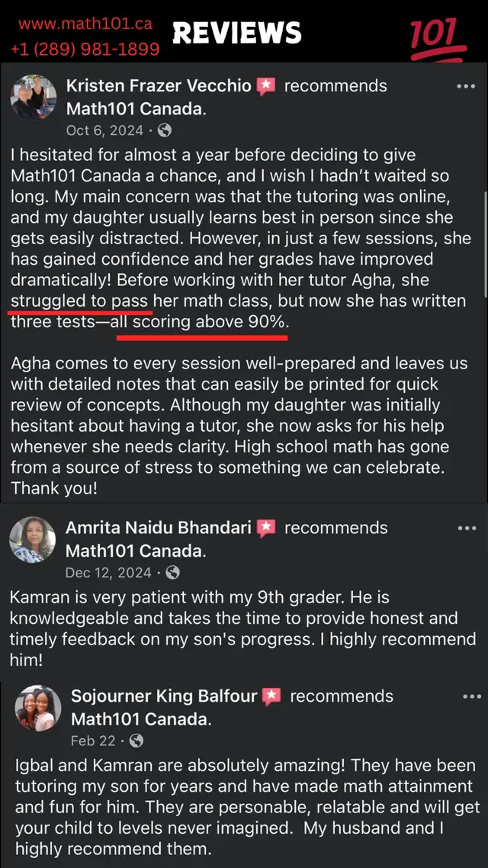Click the Oct 6, 2024 post date

click(104, 130)
